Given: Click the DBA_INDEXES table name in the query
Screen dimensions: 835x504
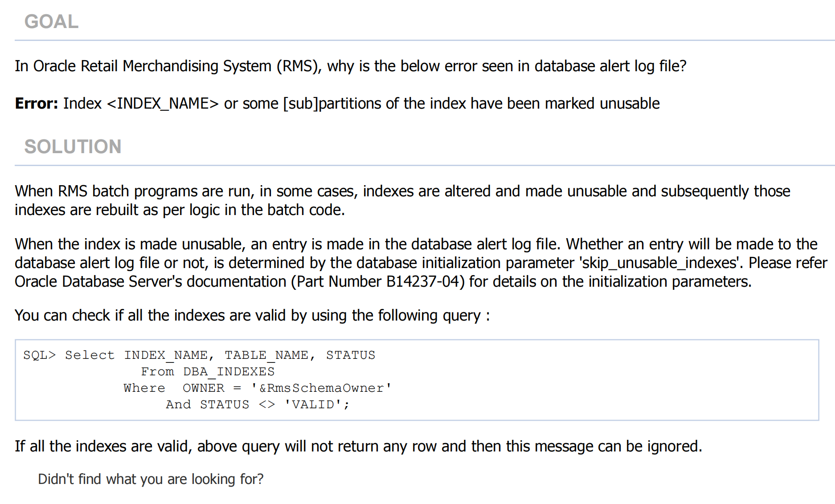Looking at the screenshot, I should 229,372.
